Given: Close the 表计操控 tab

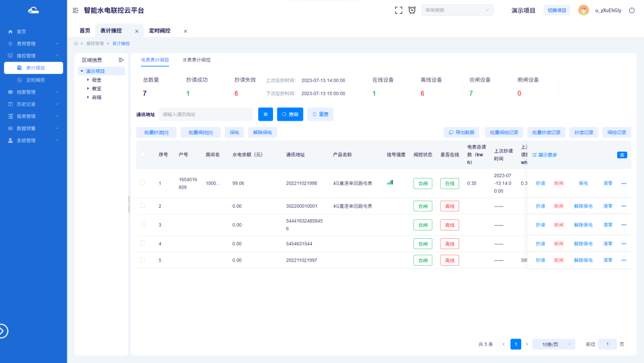Looking at the screenshot, I should click(x=137, y=31).
